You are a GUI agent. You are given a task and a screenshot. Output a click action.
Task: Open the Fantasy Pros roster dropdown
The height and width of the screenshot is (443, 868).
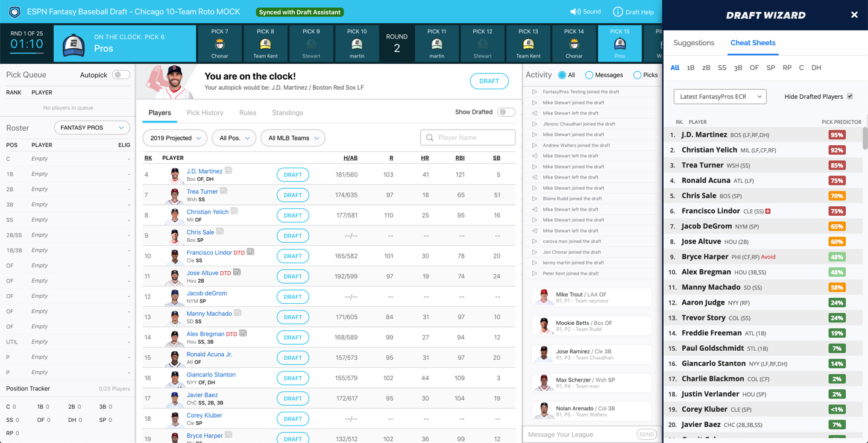[x=92, y=128]
